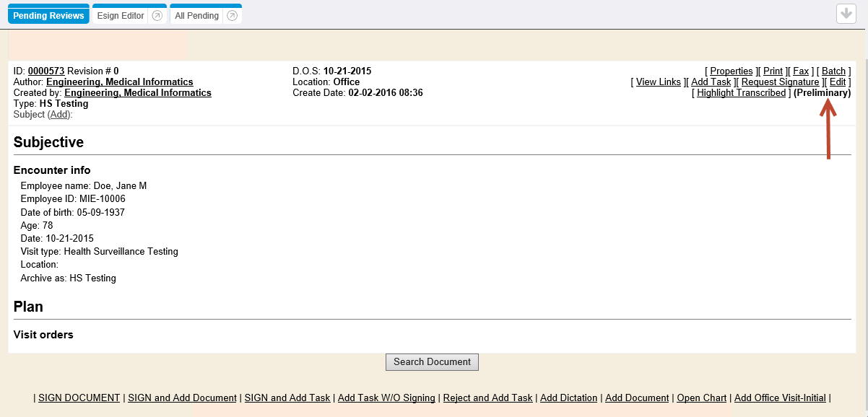This screenshot has width=868, height=417.
Task: Switch to the Pending Reviews tab
Action: click(x=48, y=16)
